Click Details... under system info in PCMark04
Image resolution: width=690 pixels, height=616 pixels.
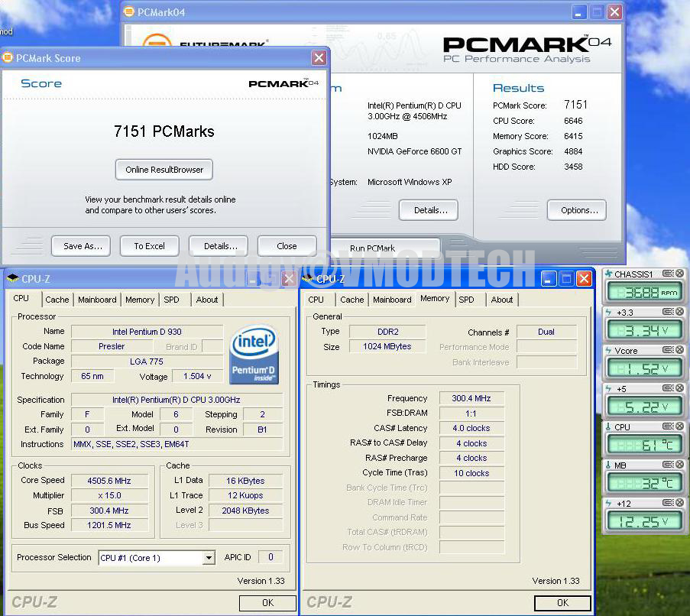coord(429,210)
